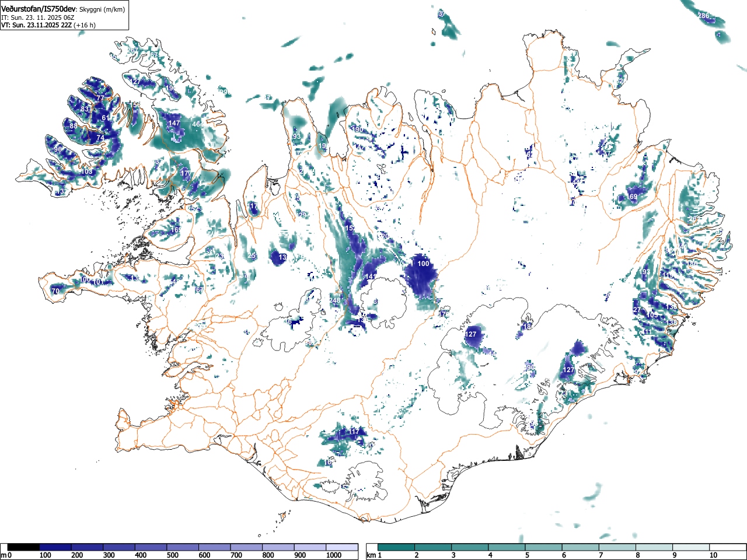This screenshot has width=747, height=560.
Task: Select the 400–500 m legend swatch
Action: [x=151, y=547]
